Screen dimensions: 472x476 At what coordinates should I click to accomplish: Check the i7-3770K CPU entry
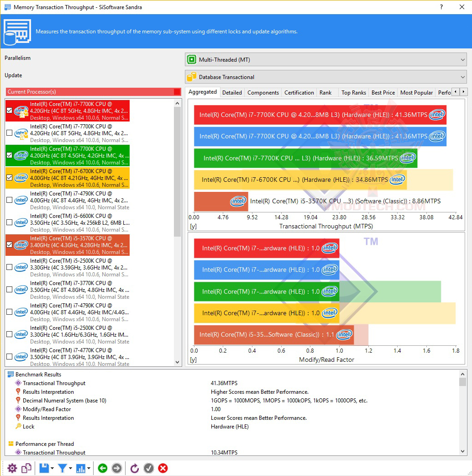pyautogui.click(x=10, y=290)
